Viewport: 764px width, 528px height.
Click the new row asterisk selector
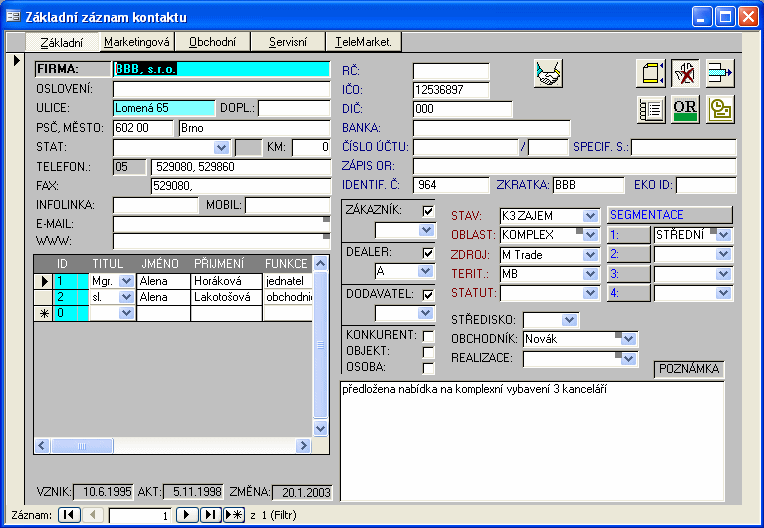pos(43,313)
